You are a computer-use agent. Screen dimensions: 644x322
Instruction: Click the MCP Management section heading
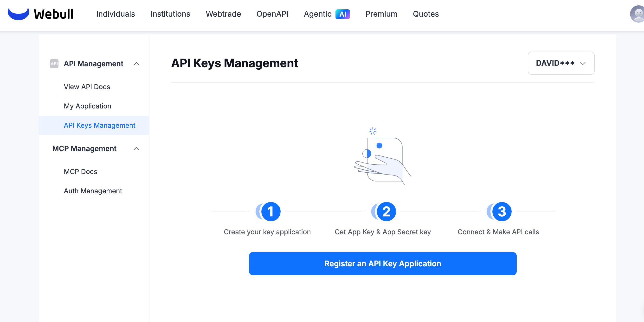point(84,148)
